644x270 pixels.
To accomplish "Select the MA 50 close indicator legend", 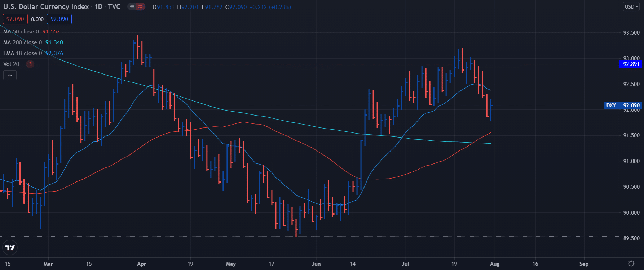I will pos(21,32).
